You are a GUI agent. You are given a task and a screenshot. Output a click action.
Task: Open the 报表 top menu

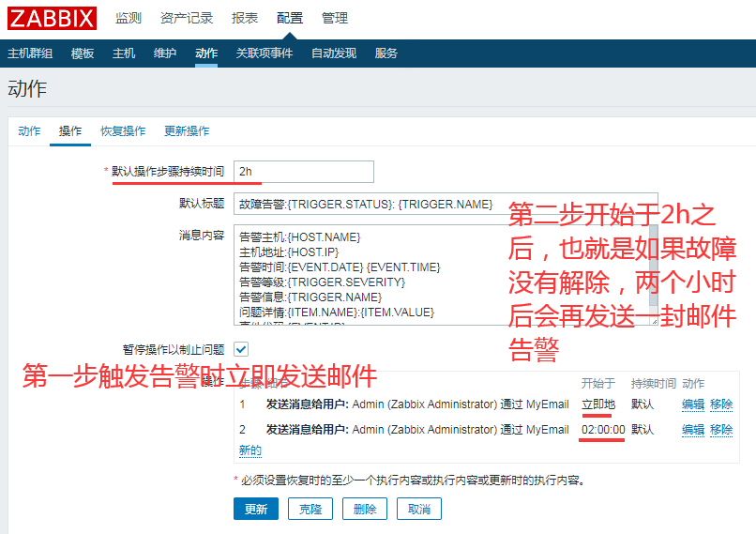(245, 19)
